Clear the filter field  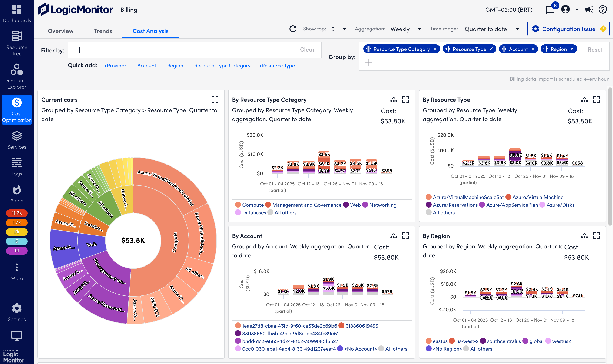(x=307, y=50)
